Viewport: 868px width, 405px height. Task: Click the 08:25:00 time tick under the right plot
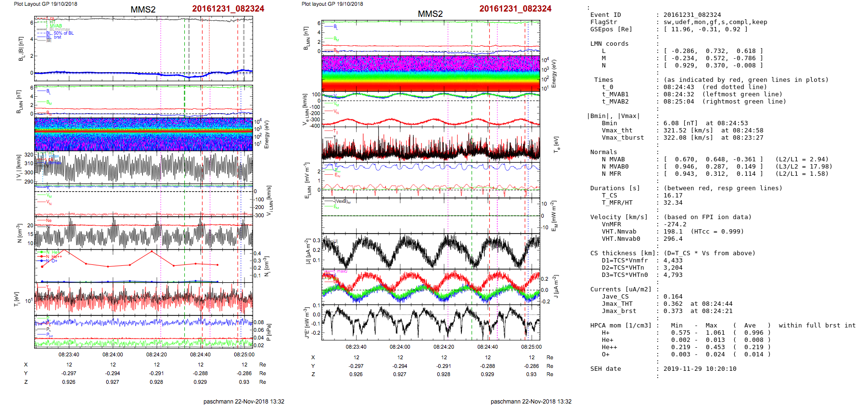pos(531,347)
